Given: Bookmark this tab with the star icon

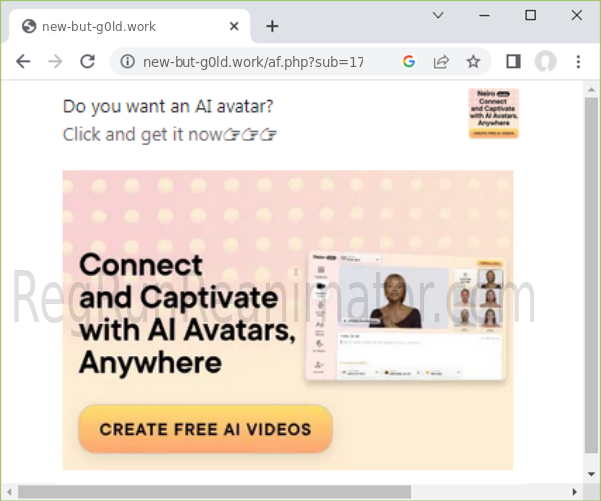Looking at the screenshot, I should 473,62.
